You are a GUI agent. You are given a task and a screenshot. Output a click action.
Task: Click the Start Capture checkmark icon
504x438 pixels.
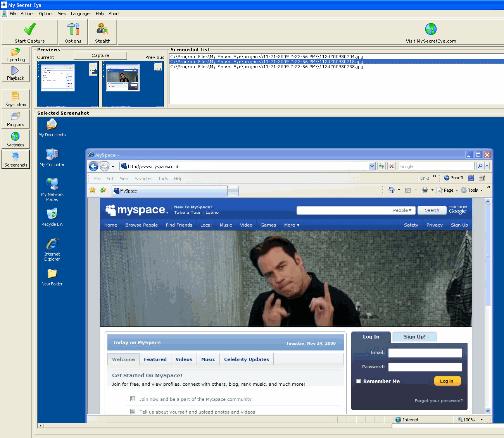click(30, 29)
